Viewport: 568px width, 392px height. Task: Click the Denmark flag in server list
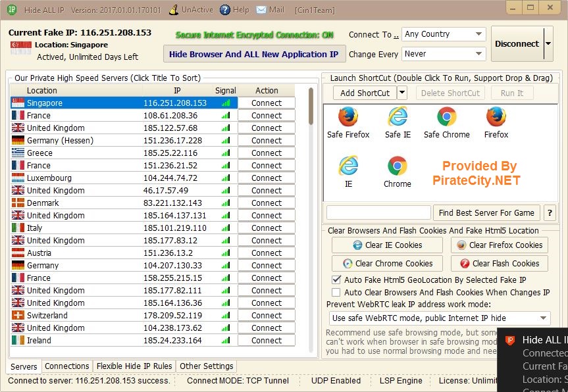pyautogui.click(x=18, y=203)
